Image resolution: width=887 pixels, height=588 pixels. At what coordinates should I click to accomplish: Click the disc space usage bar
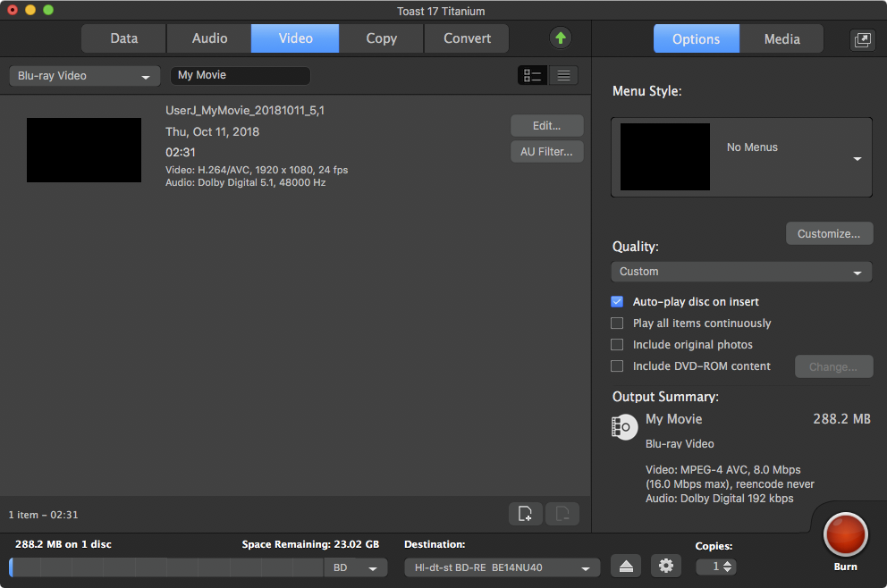166,567
